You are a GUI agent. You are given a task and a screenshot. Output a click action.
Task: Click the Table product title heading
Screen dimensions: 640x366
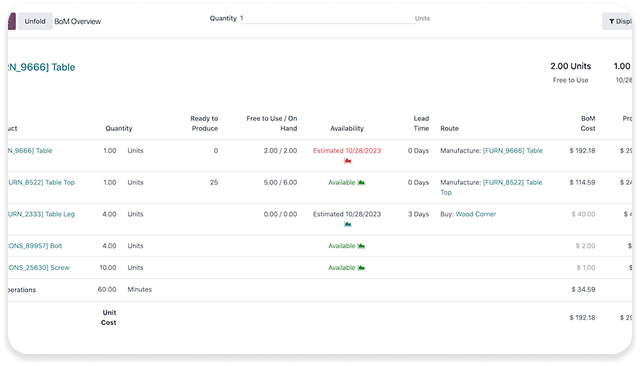tap(41, 67)
